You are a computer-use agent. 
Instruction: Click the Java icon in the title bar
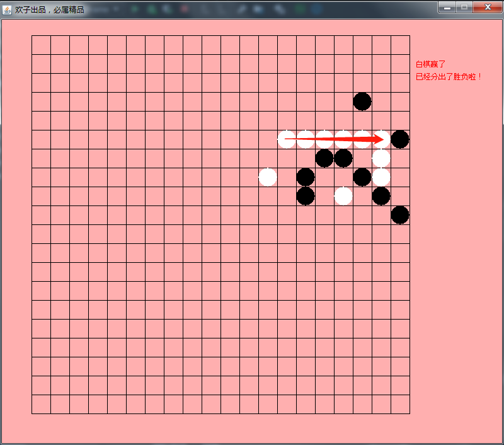[x=7, y=9]
